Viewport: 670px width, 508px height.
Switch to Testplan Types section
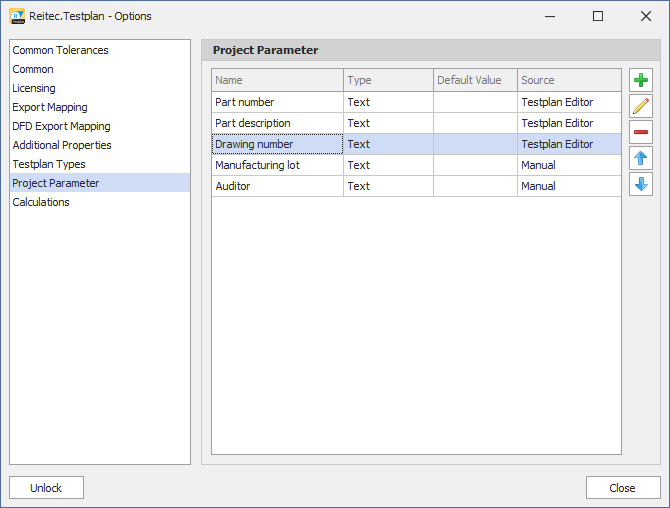pyautogui.click(x=49, y=164)
